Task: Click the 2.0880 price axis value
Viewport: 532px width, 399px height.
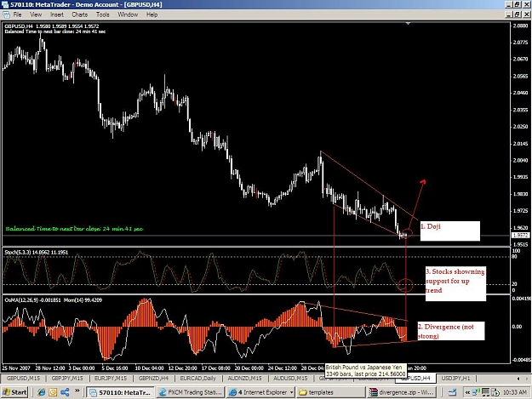Action: 521,26
